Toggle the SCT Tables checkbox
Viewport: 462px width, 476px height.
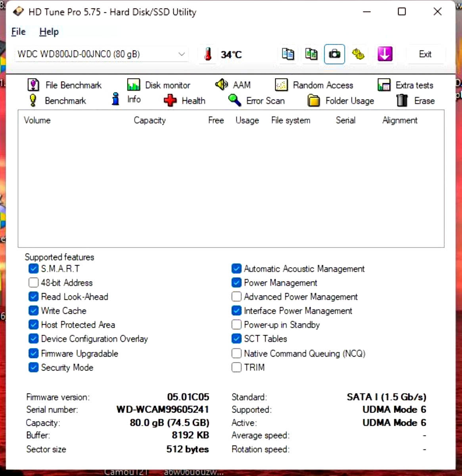point(236,338)
